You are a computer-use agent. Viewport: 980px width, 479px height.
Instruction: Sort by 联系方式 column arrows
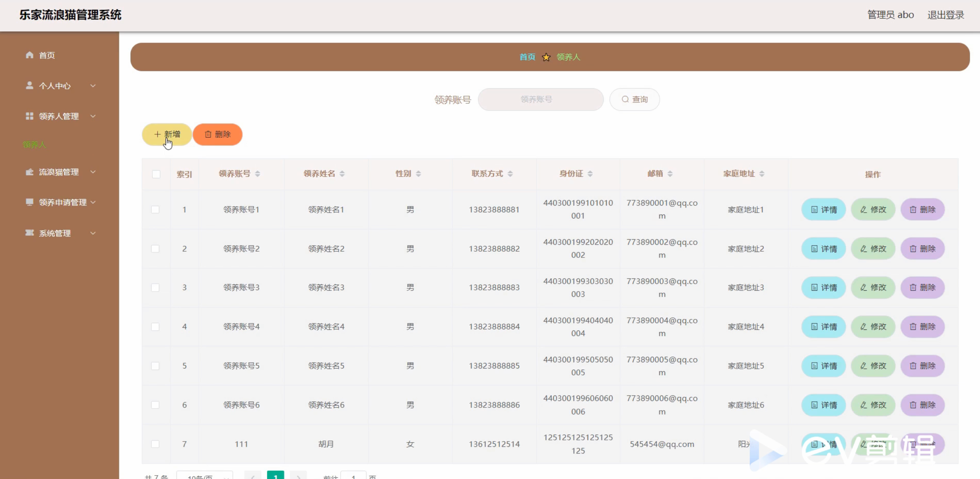[510, 174]
